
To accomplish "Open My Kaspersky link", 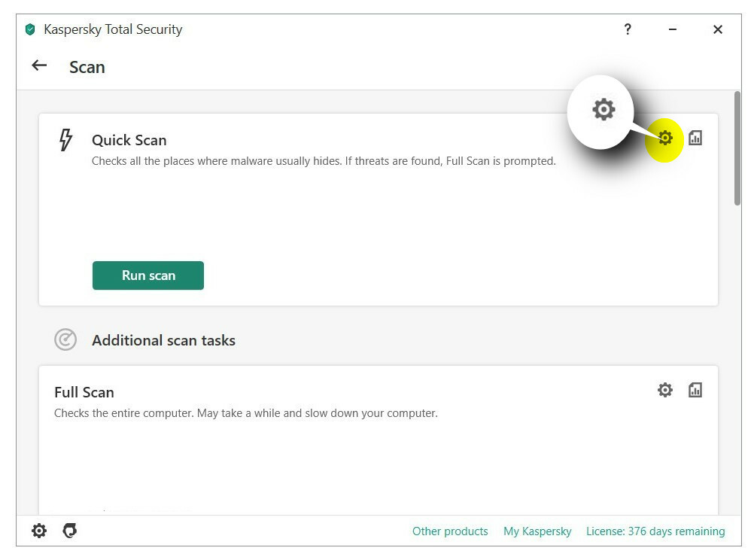I will coord(537,531).
